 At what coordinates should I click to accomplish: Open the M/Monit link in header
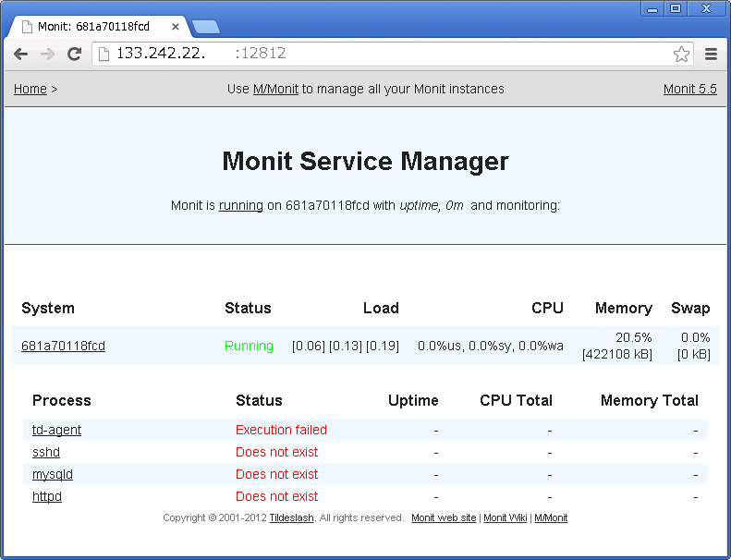point(275,90)
